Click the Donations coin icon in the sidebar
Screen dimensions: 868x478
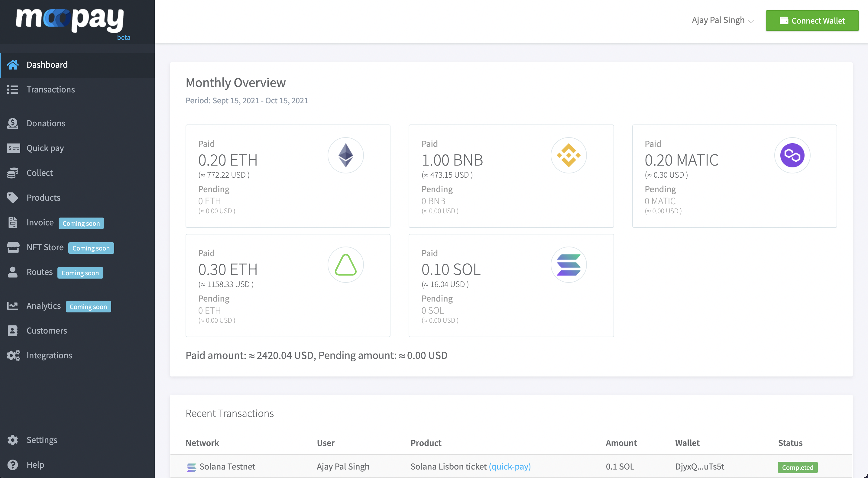tap(12, 123)
